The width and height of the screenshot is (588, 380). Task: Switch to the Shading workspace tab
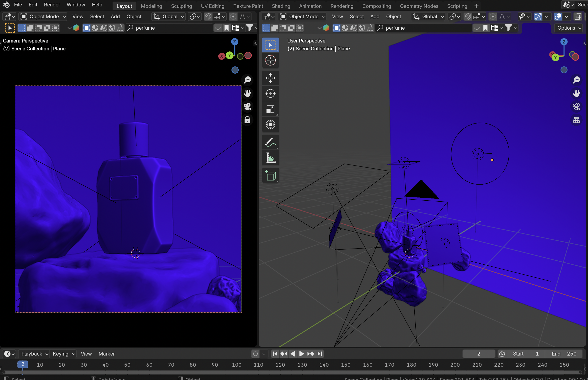coord(281,6)
